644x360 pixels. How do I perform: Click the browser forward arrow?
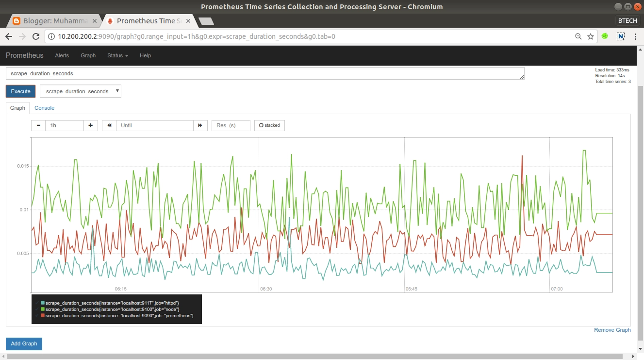click(22, 36)
